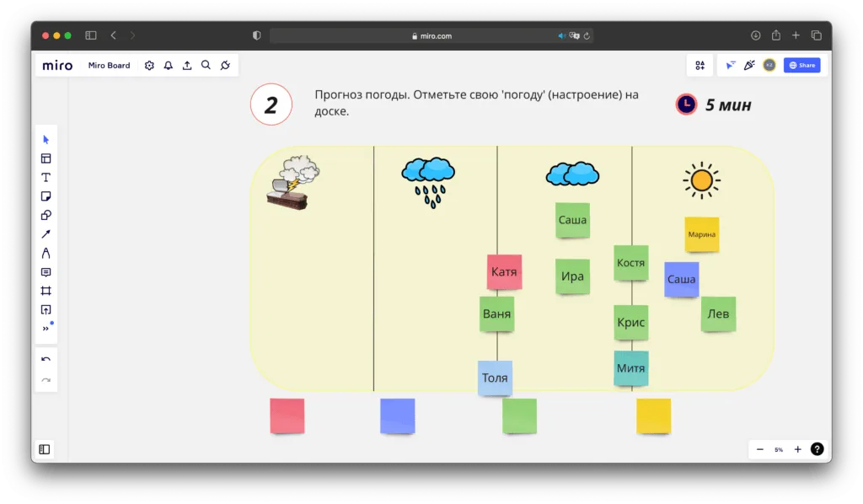The width and height of the screenshot is (863, 504).
Task: Open the apps and tools panel
Action: (700, 66)
